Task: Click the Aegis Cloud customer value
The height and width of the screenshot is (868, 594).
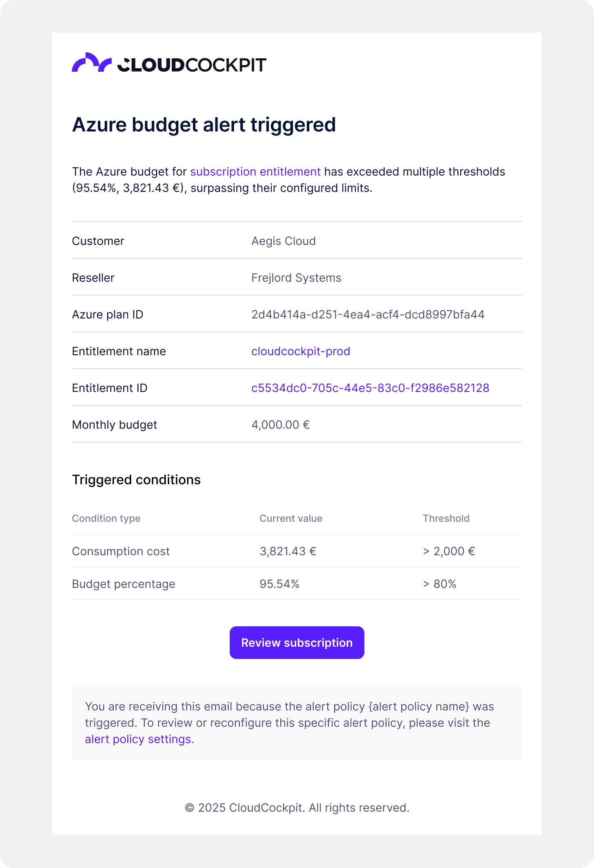Action: (x=283, y=241)
